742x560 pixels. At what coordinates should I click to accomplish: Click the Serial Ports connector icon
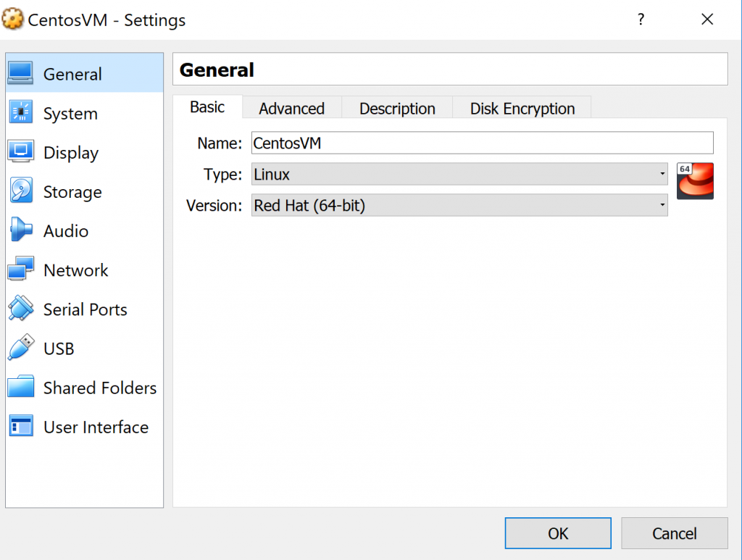tap(20, 309)
